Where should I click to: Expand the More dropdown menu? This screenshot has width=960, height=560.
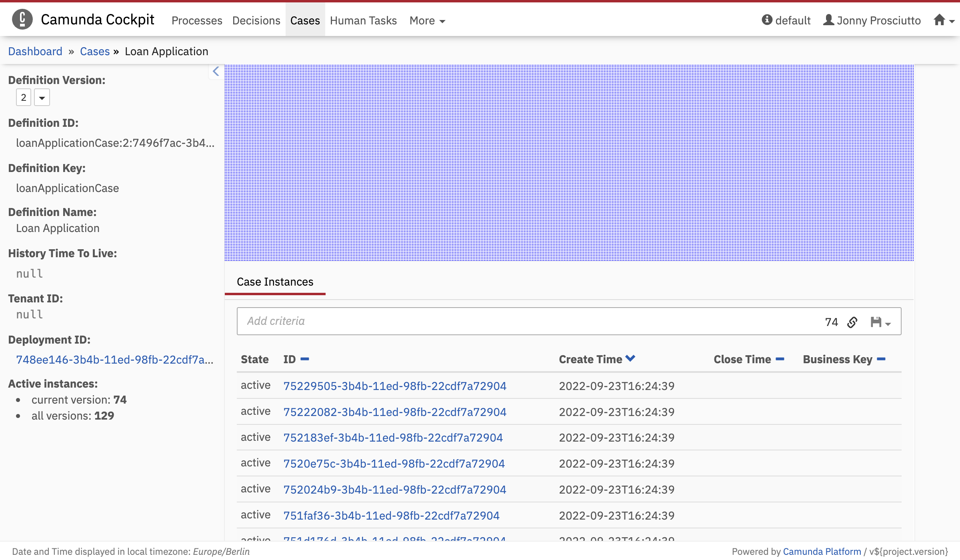coord(427,20)
